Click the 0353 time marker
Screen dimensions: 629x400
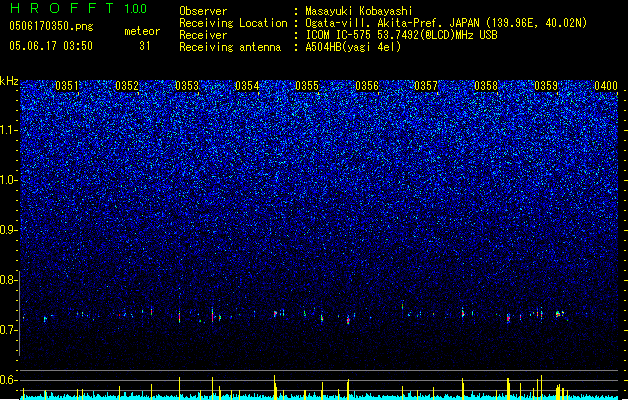pos(187,86)
